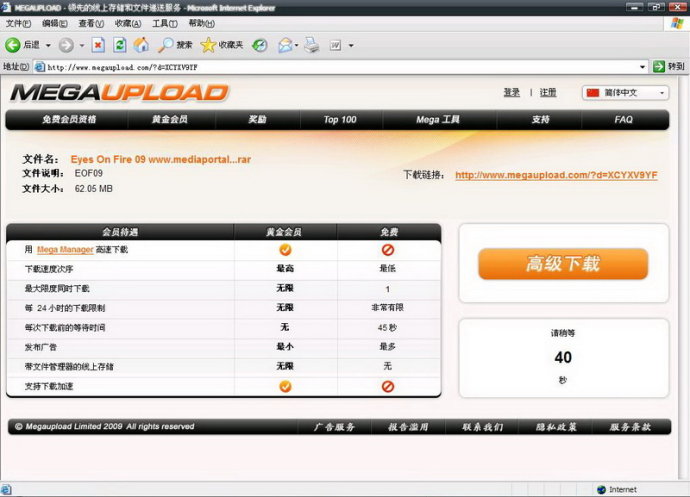Click the History clock icon
The height and width of the screenshot is (497, 690).
tap(260, 45)
